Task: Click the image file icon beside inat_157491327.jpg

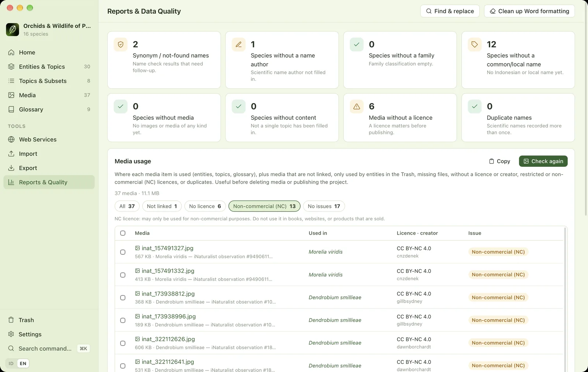Action: coord(137,248)
